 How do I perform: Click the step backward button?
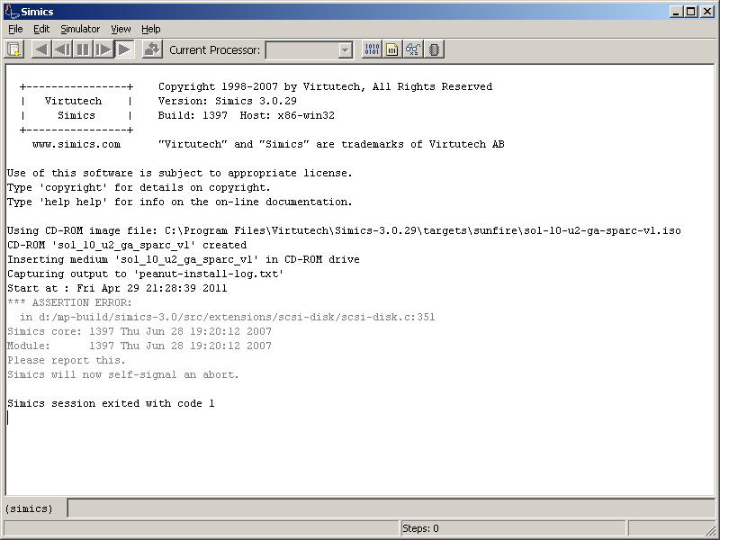[x=62, y=49]
